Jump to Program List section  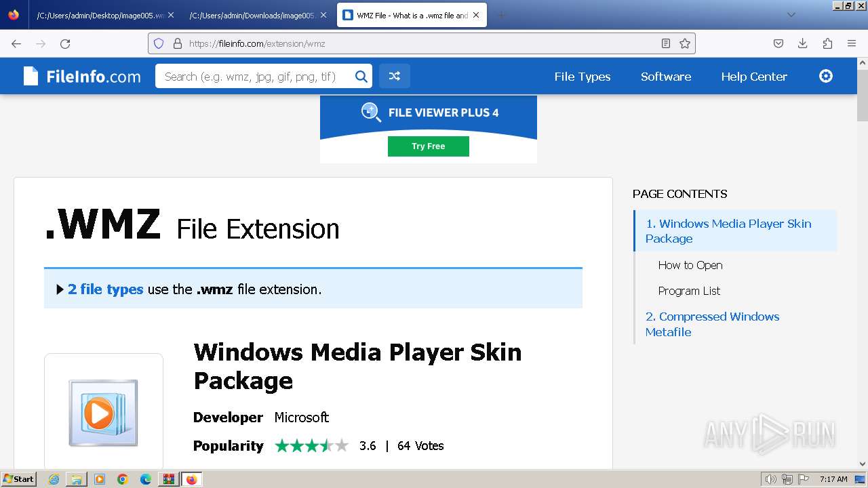pos(689,291)
